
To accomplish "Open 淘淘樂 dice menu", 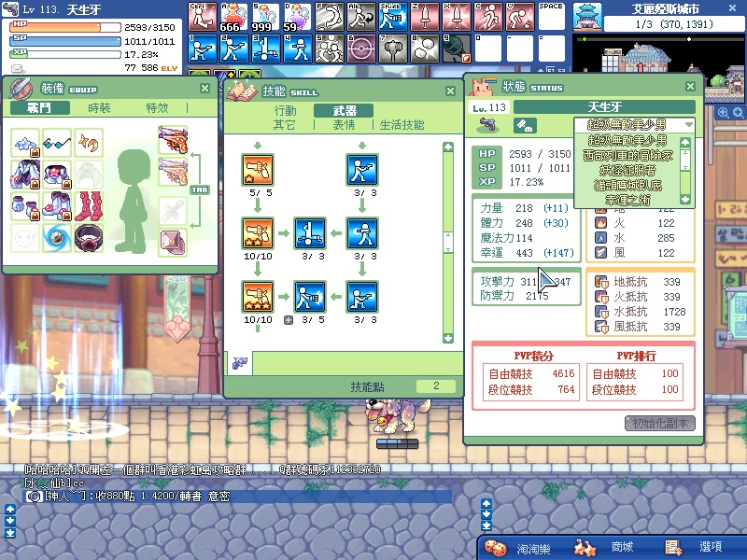I will 517,548.
